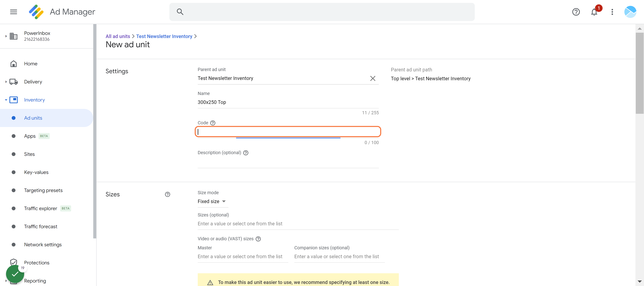Expand the PowerInbox network selector
Viewport: 644px width, 286px height.
(x=6, y=36)
